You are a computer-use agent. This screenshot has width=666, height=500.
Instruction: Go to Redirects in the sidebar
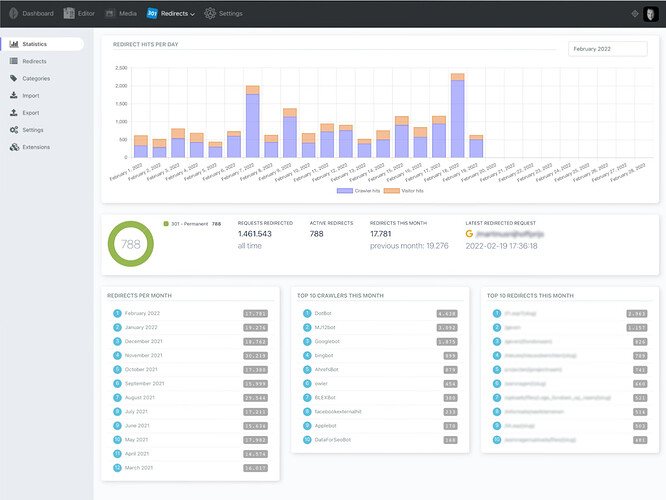[x=34, y=62]
